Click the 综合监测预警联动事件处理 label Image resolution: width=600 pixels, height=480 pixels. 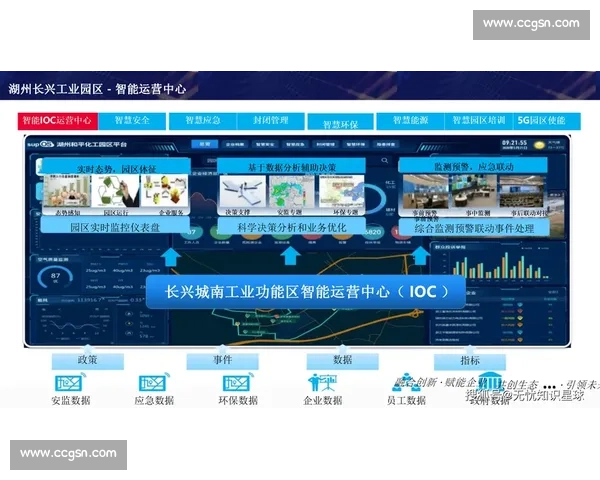[474, 228]
